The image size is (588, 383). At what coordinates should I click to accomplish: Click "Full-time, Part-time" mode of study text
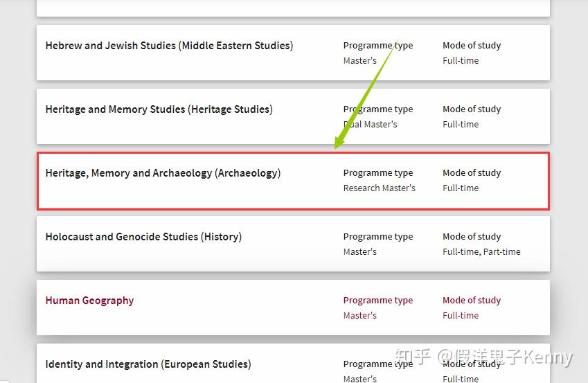tap(481, 252)
